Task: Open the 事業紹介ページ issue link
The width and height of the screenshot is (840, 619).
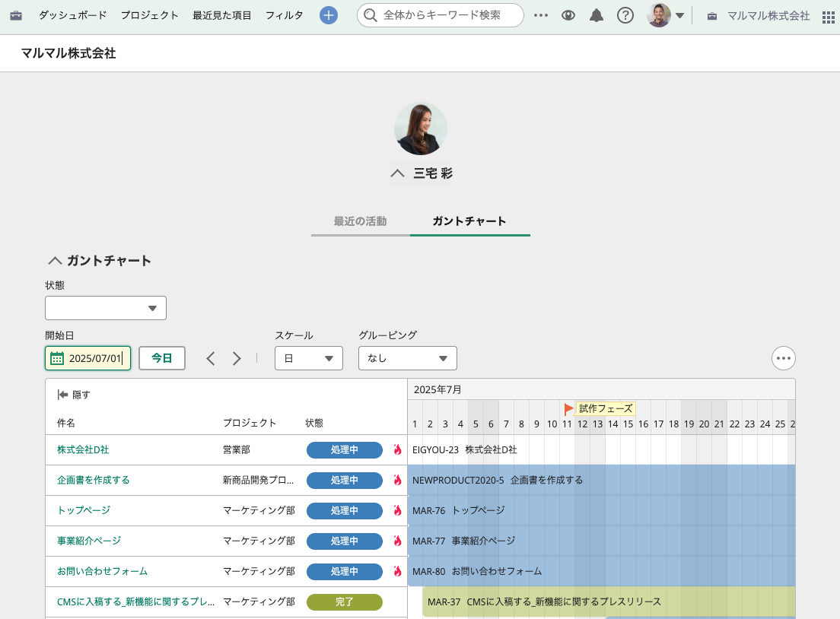Action: pos(89,541)
